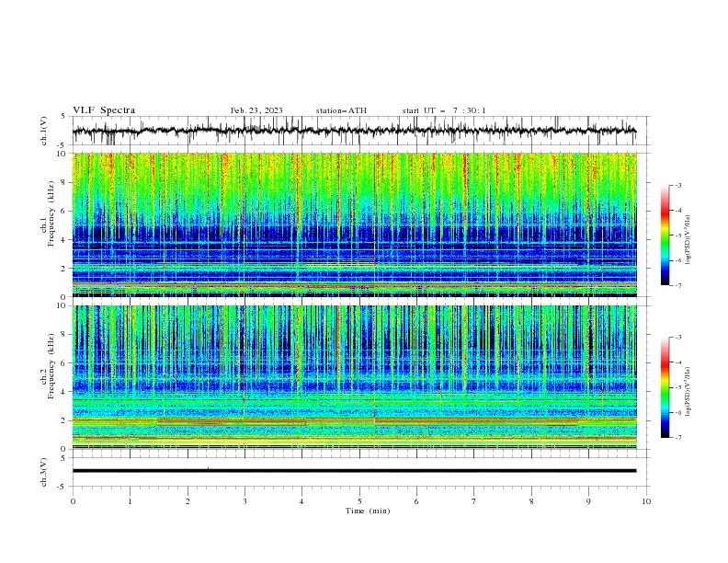The width and height of the screenshot is (728, 563).
Task: Click the ch.2 spectrogram color scale bar
Action: pos(665,387)
